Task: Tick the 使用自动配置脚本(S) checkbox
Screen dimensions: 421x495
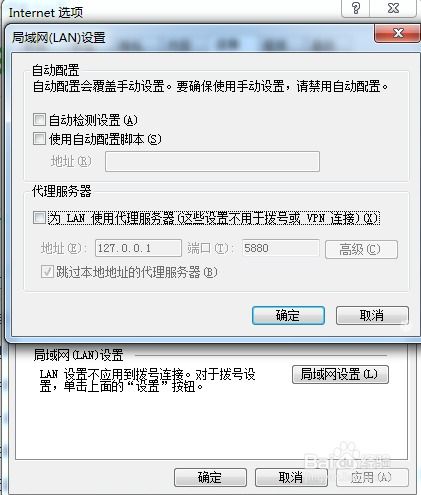Action: [39, 138]
